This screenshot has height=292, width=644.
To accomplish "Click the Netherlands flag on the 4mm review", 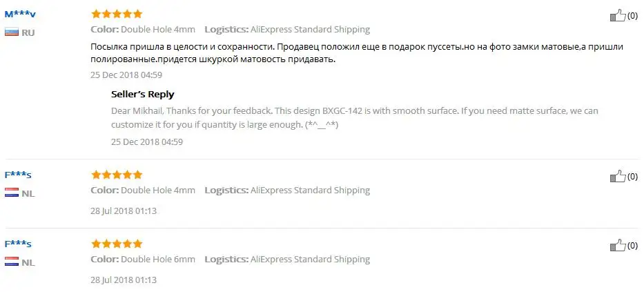I will (x=12, y=192).
